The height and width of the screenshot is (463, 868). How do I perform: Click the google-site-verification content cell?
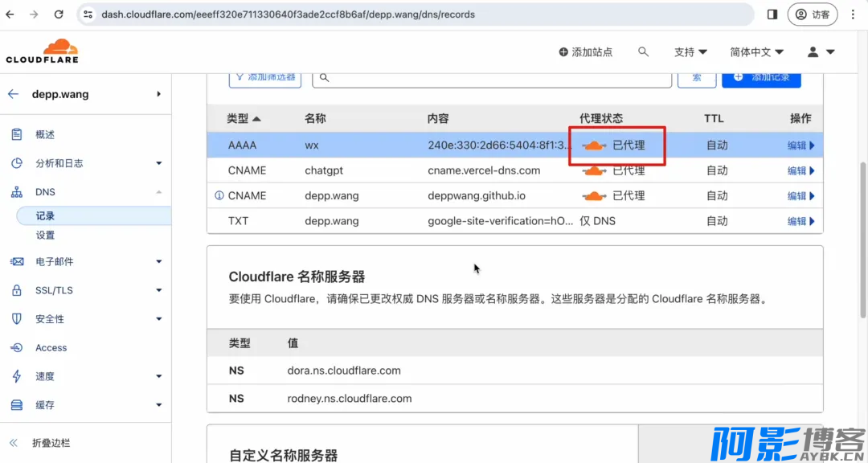click(500, 221)
